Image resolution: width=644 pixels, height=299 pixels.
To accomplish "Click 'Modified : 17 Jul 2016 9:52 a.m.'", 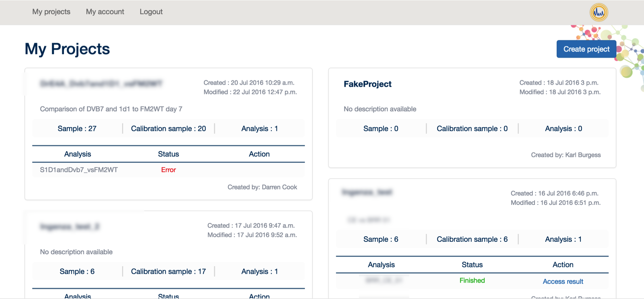I will pyautogui.click(x=252, y=235).
